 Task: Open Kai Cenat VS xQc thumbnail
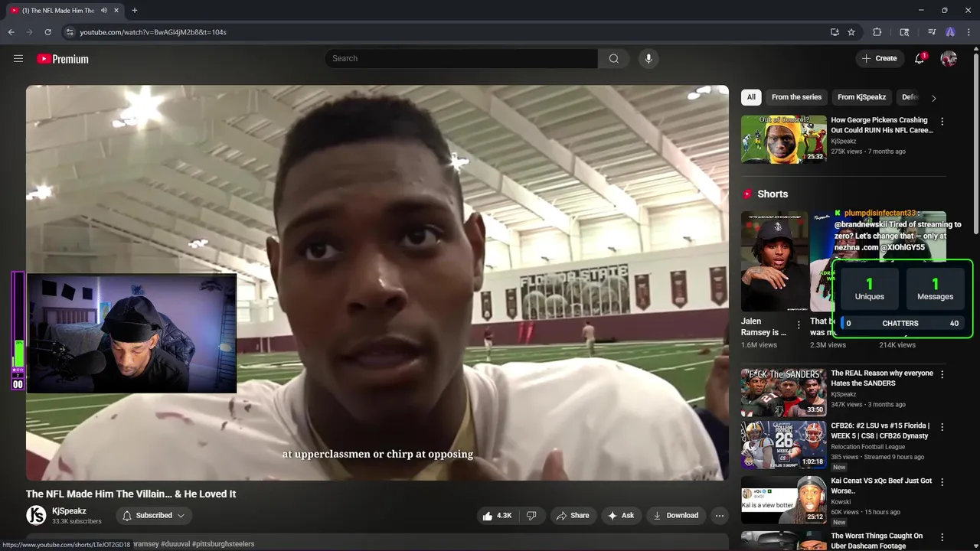tap(783, 500)
